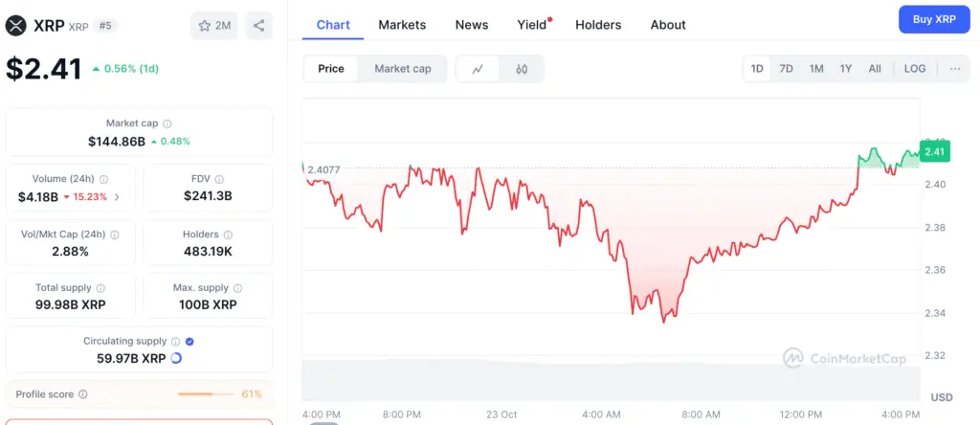Open the Markets tab
The image size is (980, 425).
(402, 25)
